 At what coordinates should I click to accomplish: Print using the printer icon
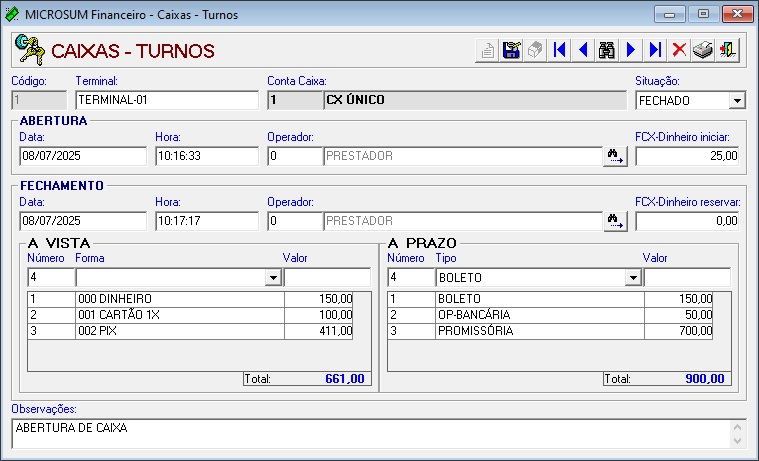point(703,50)
